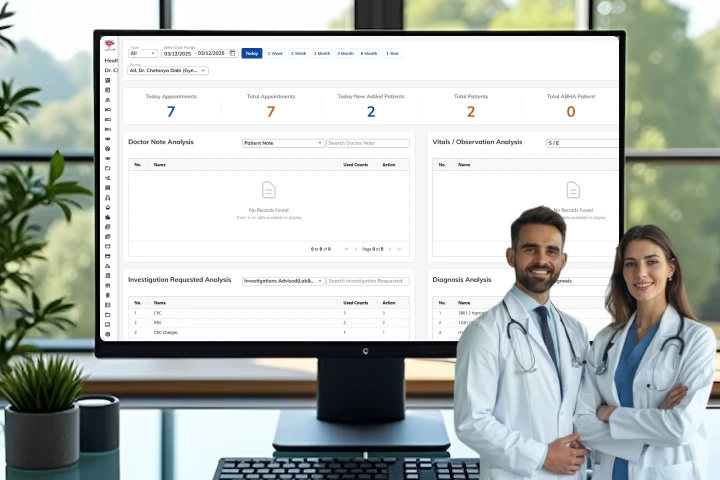Select the 3 Month range button
The width and height of the screenshot is (720, 480).
(x=345, y=53)
